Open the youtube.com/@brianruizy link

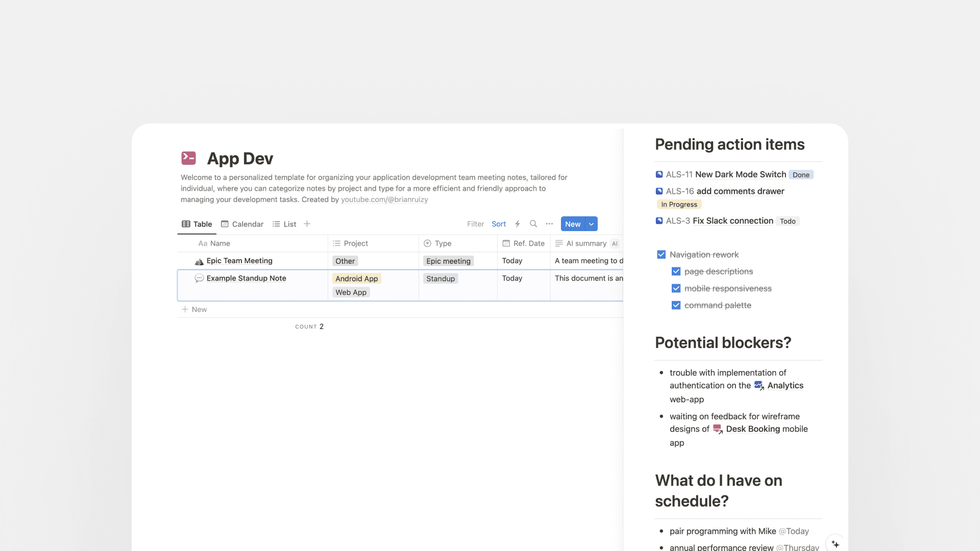[384, 199]
